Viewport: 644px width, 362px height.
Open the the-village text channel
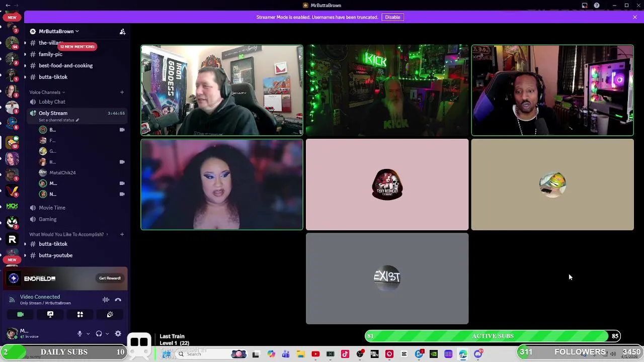click(x=50, y=43)
